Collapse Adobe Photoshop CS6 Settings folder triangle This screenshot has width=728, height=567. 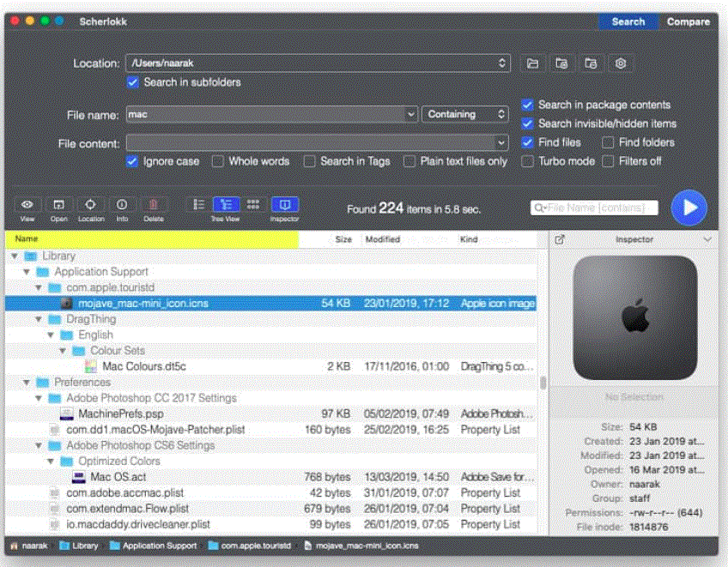coord(39,445)
